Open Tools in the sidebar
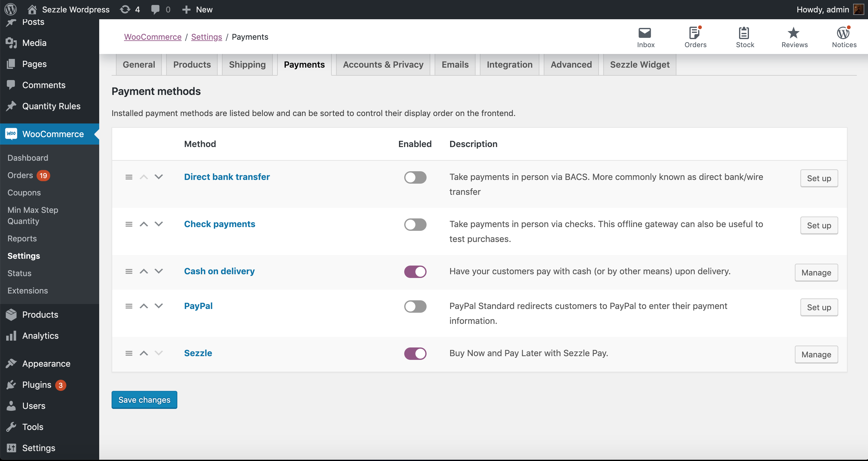868x461 pixels. 50,427
